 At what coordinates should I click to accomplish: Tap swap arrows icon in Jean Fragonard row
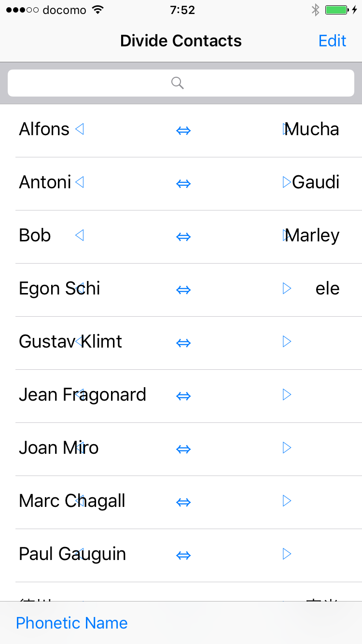[x=183, y=395]
